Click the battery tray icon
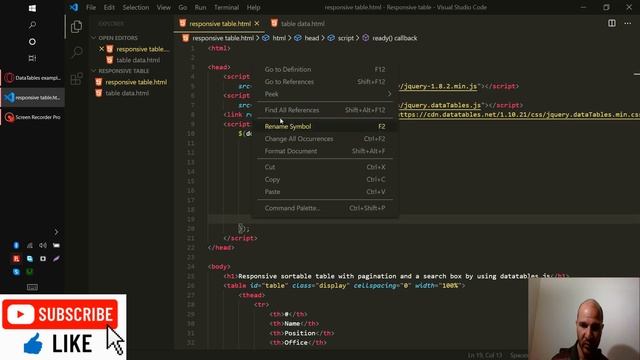The width and height of the screenshot is (640, 360). (56, 245)
